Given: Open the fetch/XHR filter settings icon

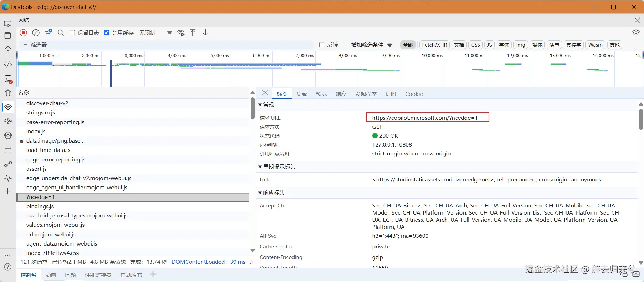Looking at the screenshot, I should pos(48,32).
